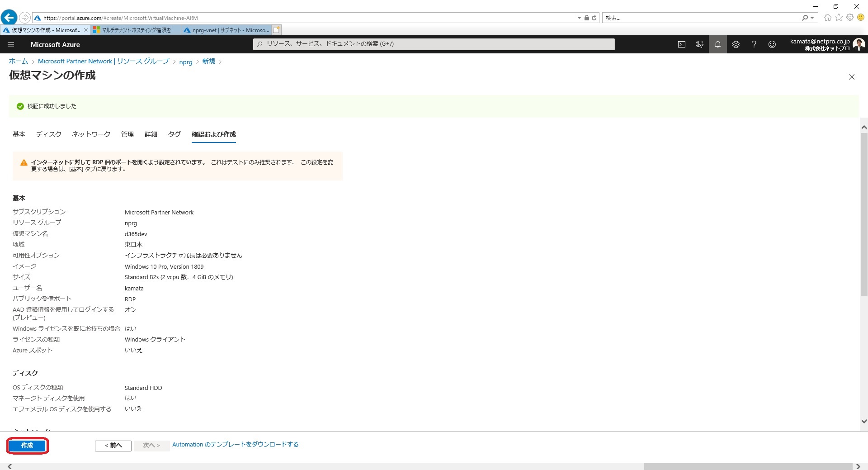Click the browser back arrow button
Screen dimensions: 868x470
pos(9,18)
